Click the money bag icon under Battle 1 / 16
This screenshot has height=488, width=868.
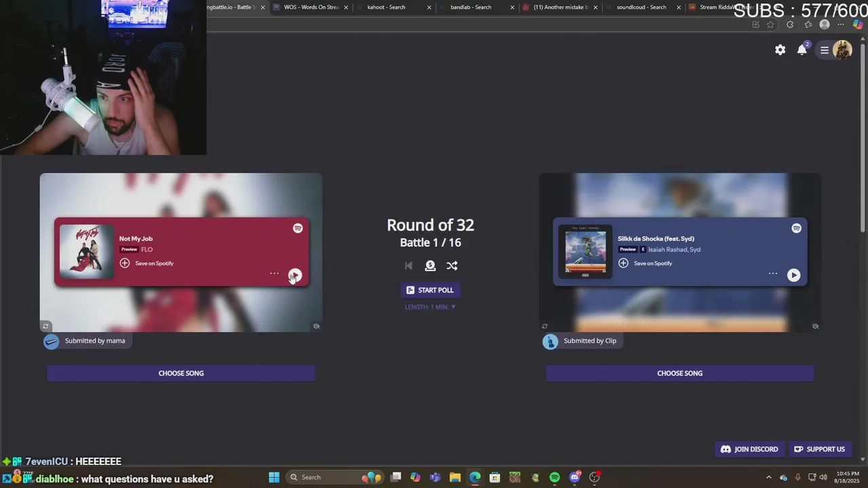pos(430,266)
